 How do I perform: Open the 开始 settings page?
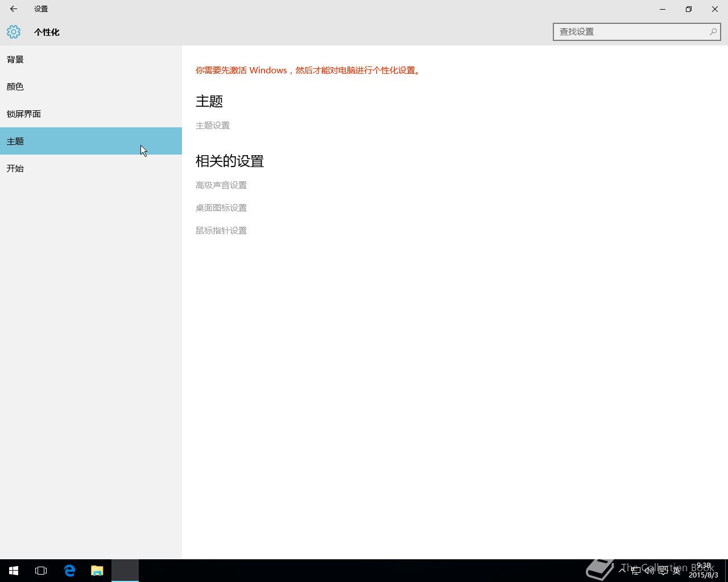pyautogui.click(x=91, y=168)
